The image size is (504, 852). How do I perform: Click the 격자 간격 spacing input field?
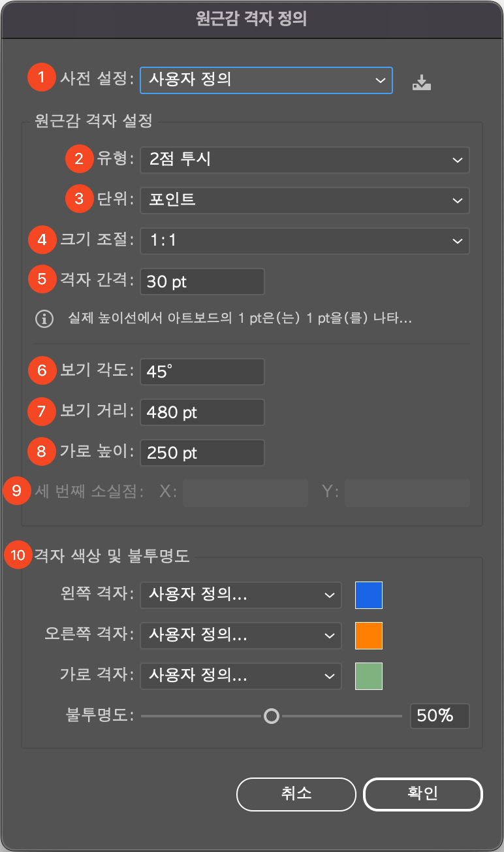(202, 282)
